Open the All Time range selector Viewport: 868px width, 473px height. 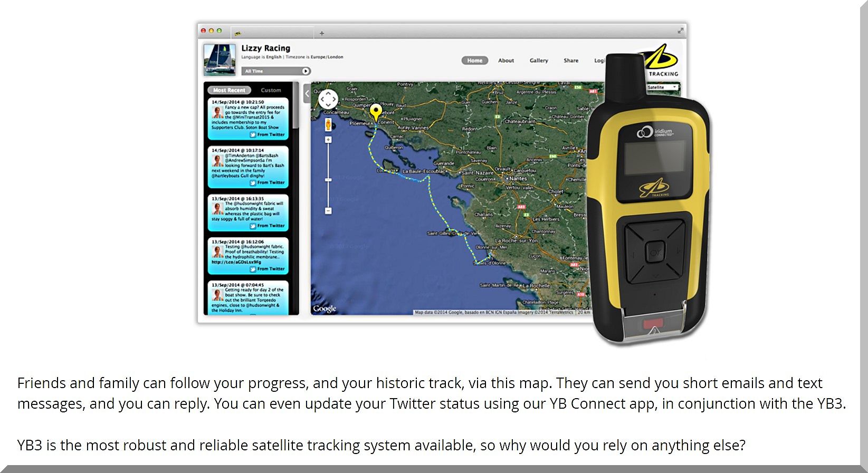coord(276,71)
